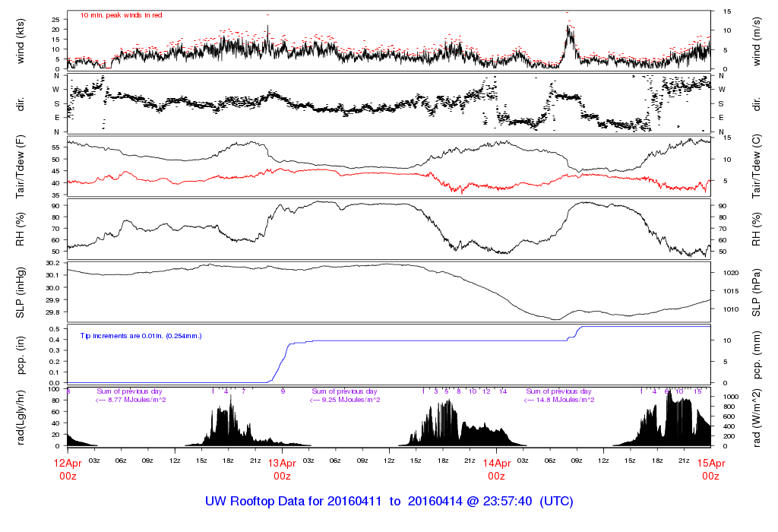Viewport: 778px width, 532px height.
Task: Click the '30.0' tick on the SLP axis
Action: tap(53, 288)
